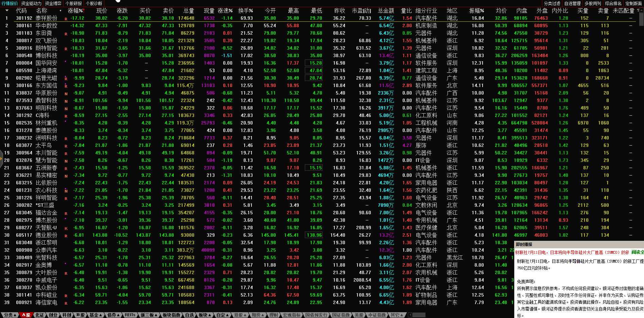644x318 pixels.
Task: Click the green 阅读全文 link
Action: [638, 252]
